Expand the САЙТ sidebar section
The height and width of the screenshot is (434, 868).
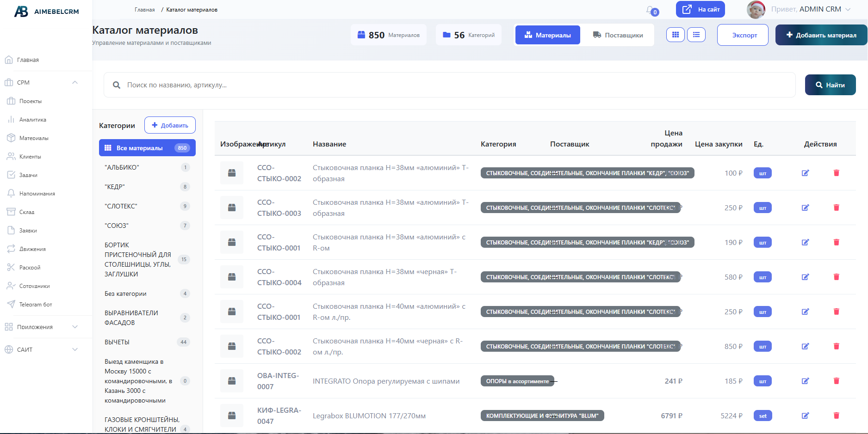[75, 349]
